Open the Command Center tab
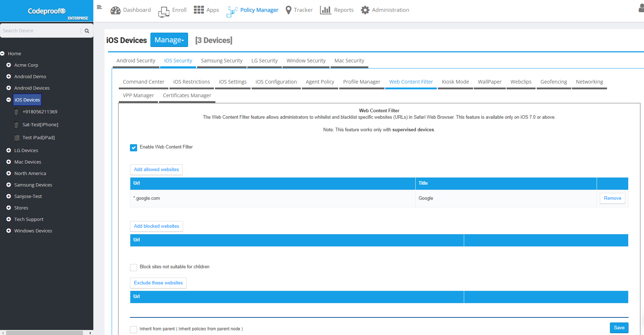Viewport: 644px width, 335px height. 144,82
